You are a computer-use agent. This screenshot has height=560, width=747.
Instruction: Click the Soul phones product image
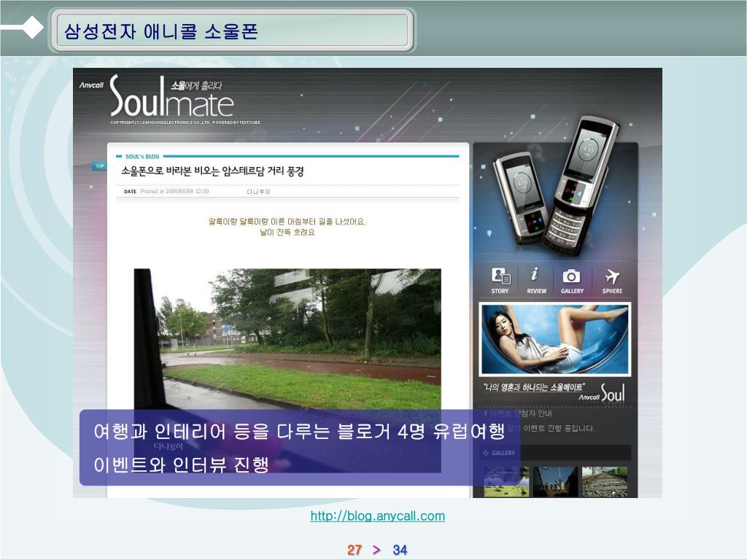click(x=555, y=186)
